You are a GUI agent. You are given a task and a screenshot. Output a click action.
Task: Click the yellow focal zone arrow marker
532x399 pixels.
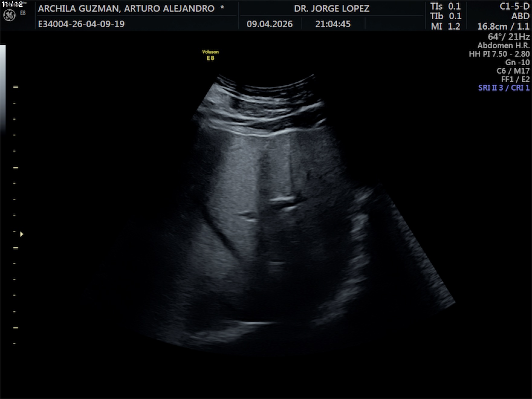(x=21, y=234)
